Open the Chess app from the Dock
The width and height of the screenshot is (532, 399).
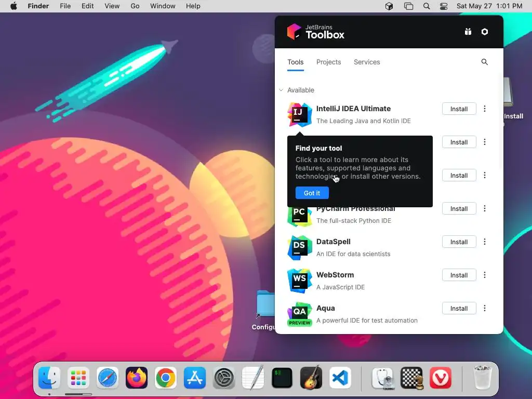coord(411,378)
